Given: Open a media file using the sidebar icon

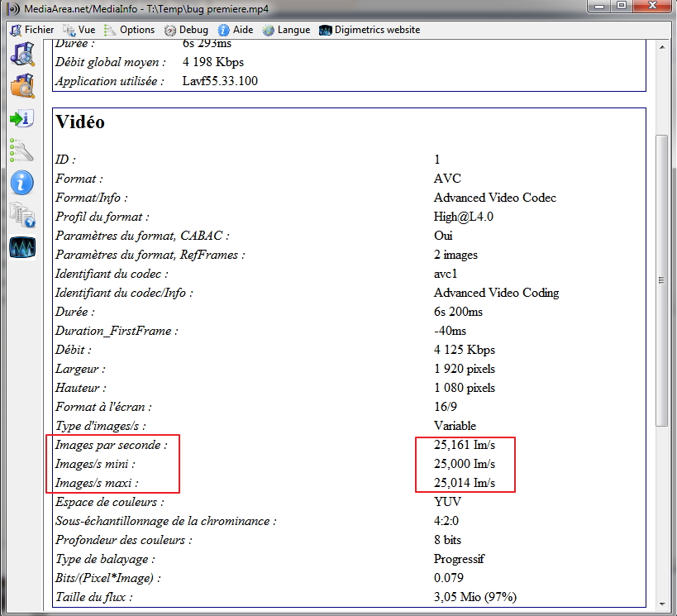Looking at the screenshot, I should 22,54.
